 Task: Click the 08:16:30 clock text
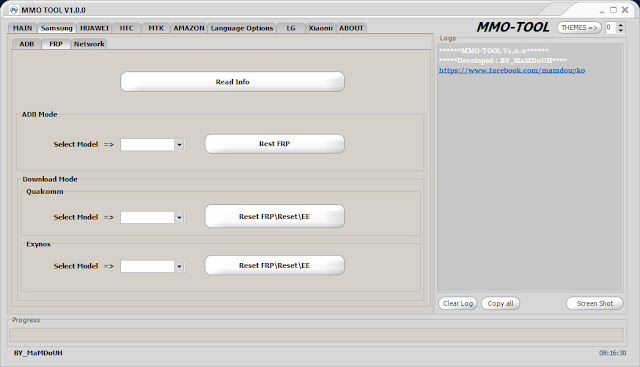pyautogui.click(x=612, y=353)
